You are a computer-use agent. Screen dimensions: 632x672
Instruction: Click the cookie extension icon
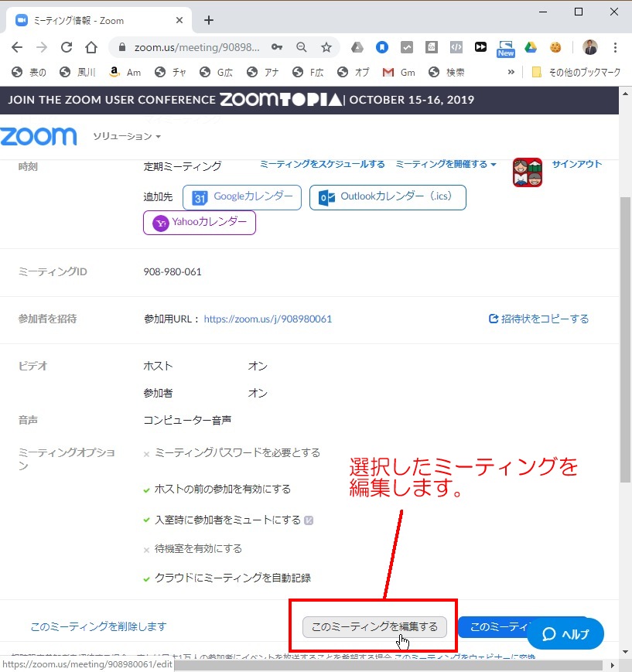click(555, 47)
